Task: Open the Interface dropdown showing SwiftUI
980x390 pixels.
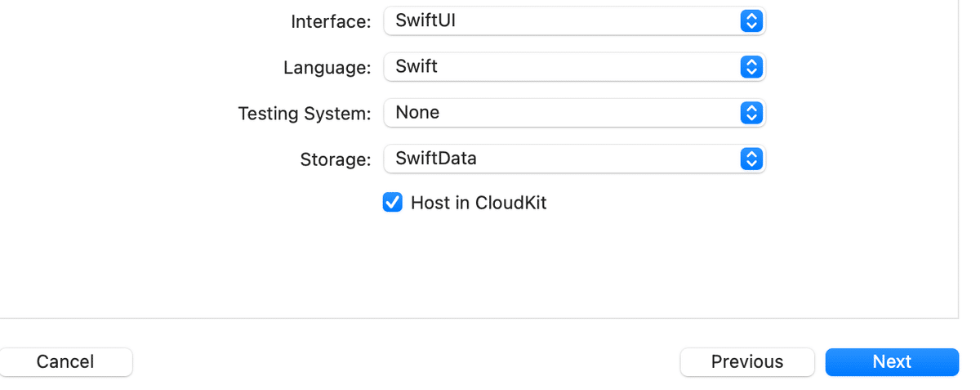Action: [574, 21]
